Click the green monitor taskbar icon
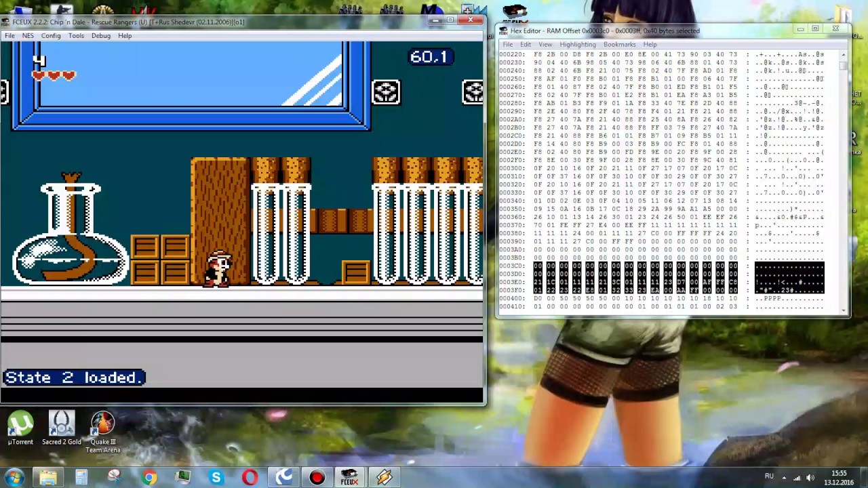This screenshot has width=868, height=488. (183, 478)
